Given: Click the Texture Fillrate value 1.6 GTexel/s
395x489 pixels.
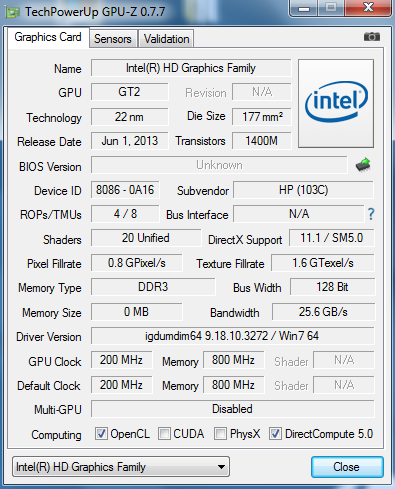Looking at the screenshot, I should (x=323, y=263).
